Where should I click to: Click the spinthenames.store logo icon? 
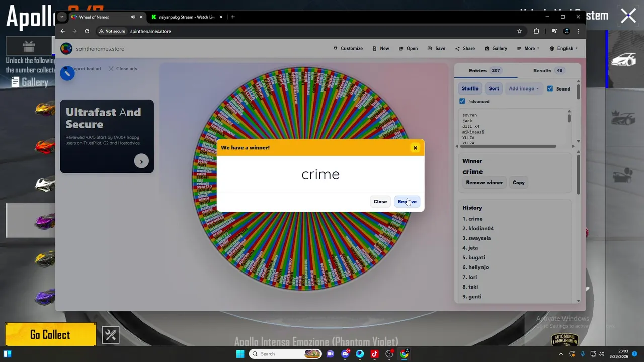pos(66,49)
